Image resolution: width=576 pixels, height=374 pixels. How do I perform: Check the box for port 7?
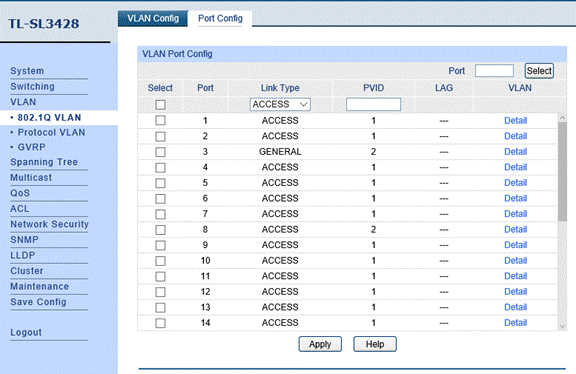160,214
